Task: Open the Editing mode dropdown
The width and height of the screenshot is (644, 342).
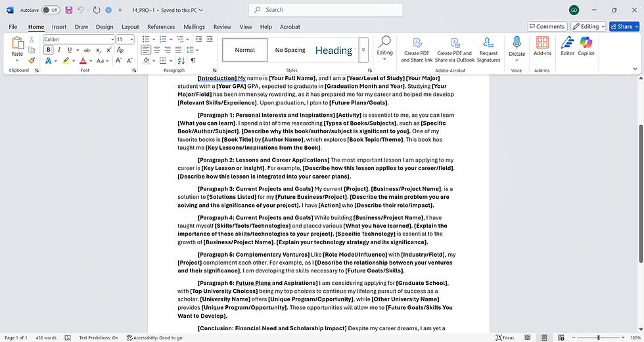Action: pos(588,26)
